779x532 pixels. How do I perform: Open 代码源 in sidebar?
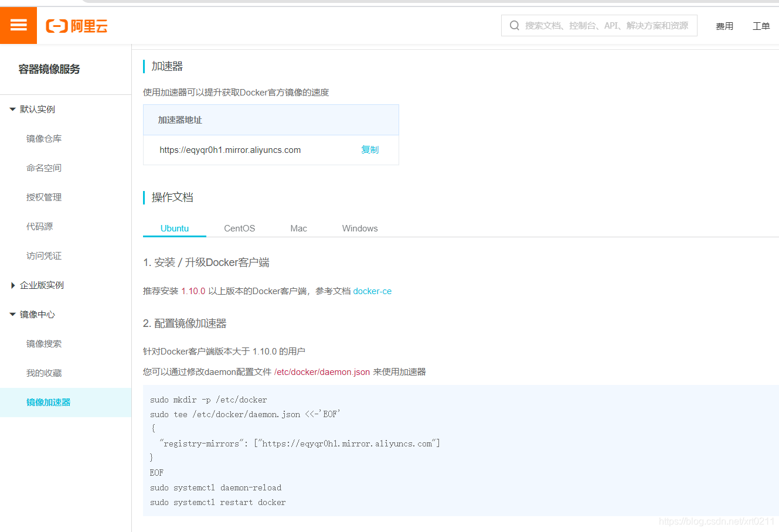[x=39, y=227]
